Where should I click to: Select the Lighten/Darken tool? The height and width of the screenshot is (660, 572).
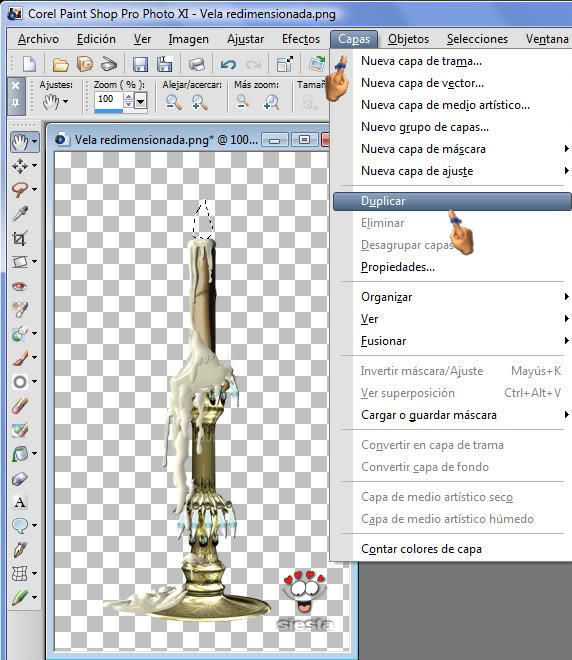20,382
